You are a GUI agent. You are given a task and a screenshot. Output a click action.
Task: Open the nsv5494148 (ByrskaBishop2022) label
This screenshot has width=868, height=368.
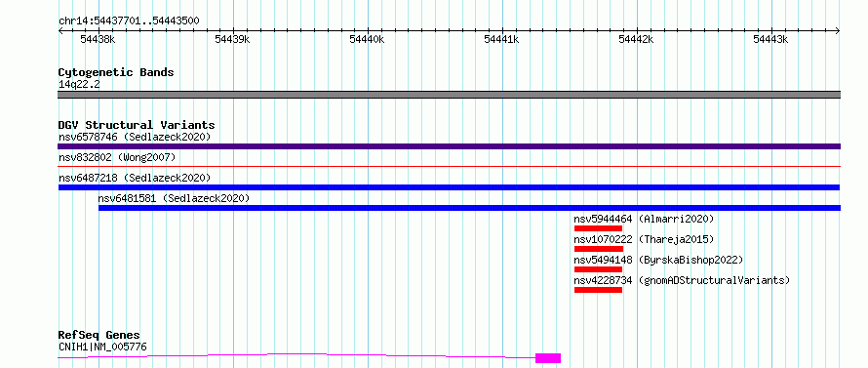click(658, 260)
